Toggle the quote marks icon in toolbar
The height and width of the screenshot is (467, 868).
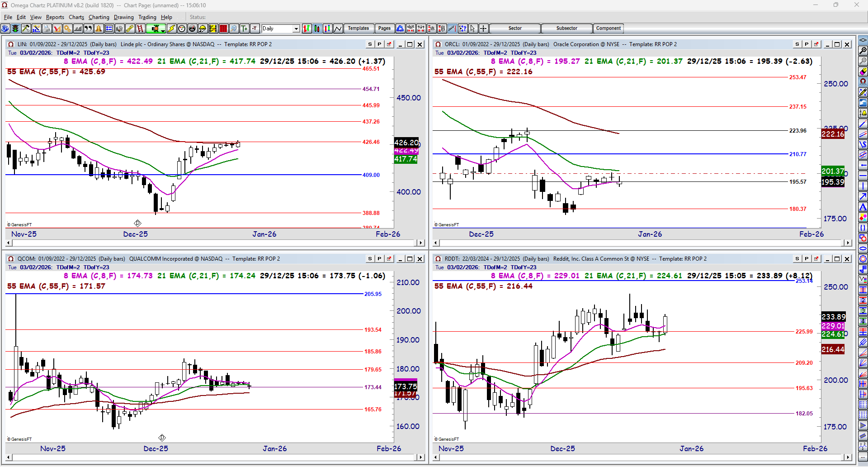(88, 29)
